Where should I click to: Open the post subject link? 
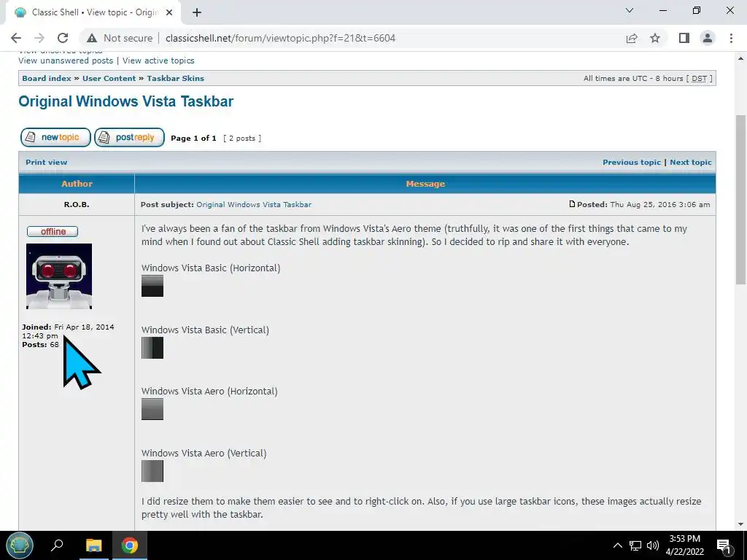click(254, 204)
